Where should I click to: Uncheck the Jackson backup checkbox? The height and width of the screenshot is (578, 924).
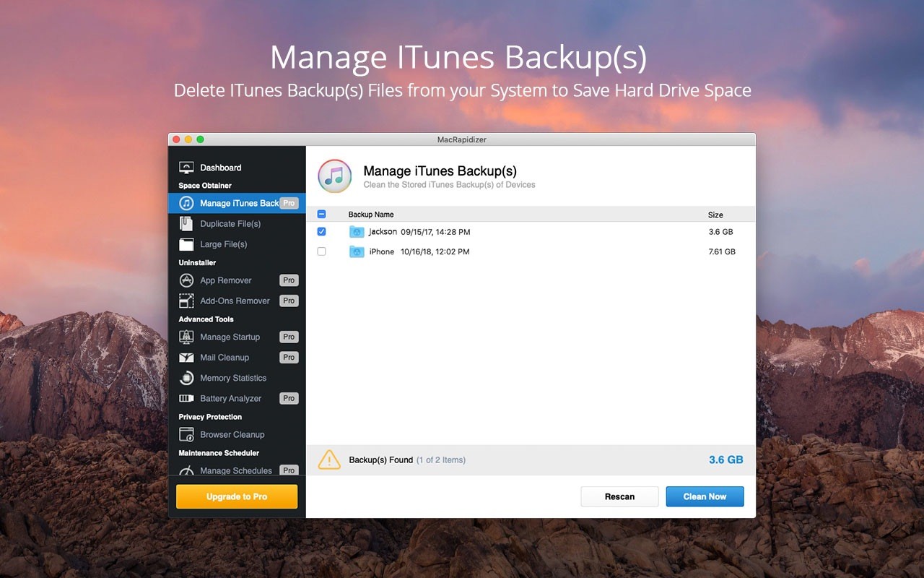pos(321,232)
